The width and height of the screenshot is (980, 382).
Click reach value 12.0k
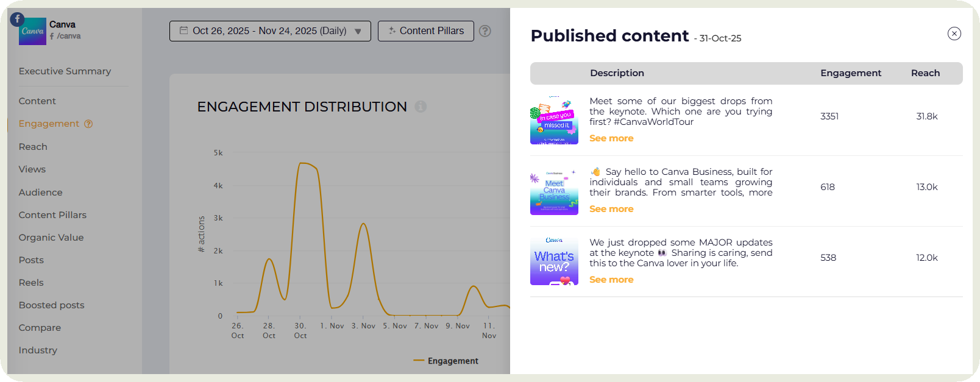pos(927,258)
